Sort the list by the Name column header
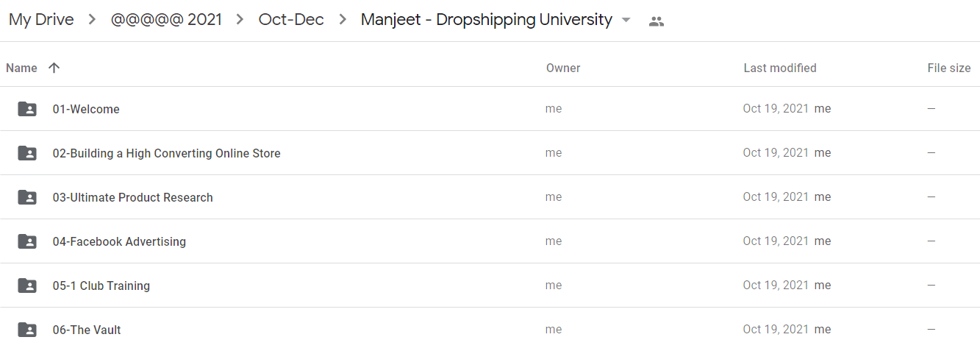The width and height of the screenshot is (980, 351). (21, 68)
